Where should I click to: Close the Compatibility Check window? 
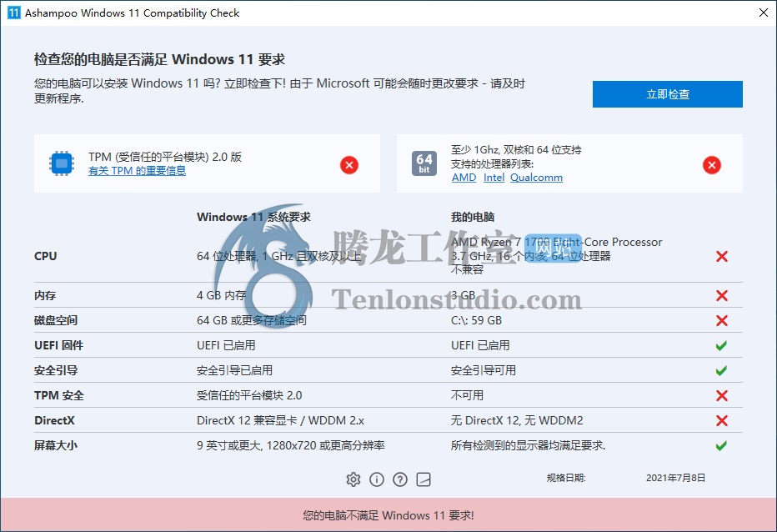[764, 13]
